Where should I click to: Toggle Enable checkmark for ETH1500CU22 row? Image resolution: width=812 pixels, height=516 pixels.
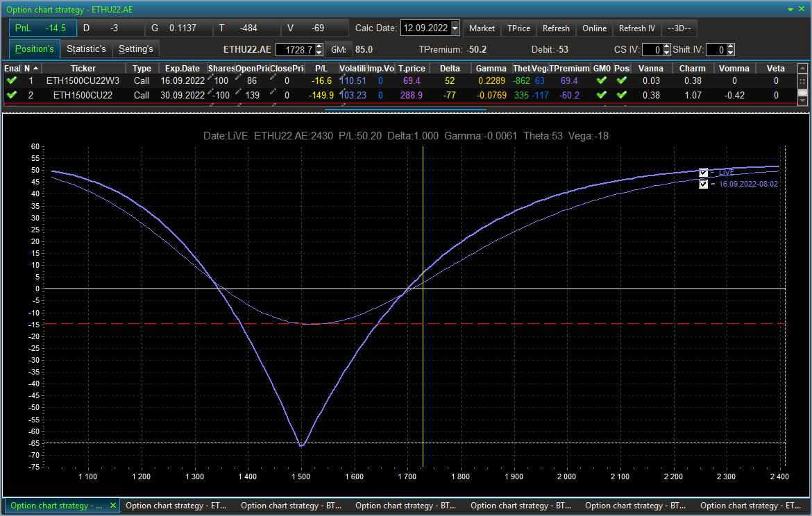pyautogui.click(x=12, y=95)
